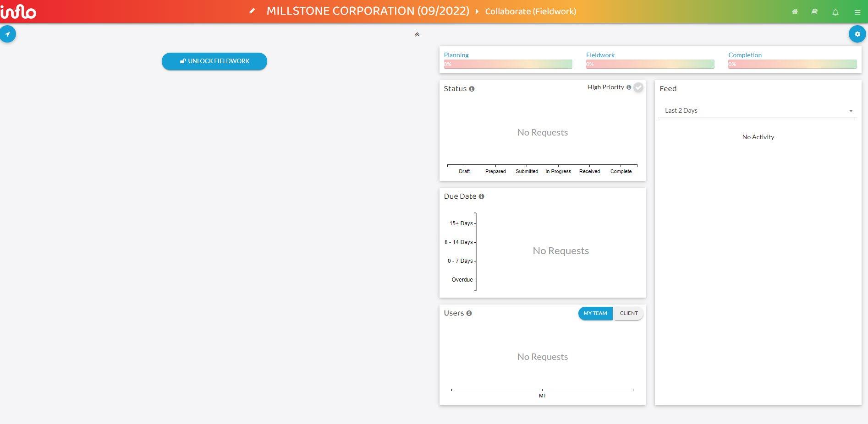Collapse the panel with double chevron
The height and width of the screenshot is (424, 868).
point(417,34)
